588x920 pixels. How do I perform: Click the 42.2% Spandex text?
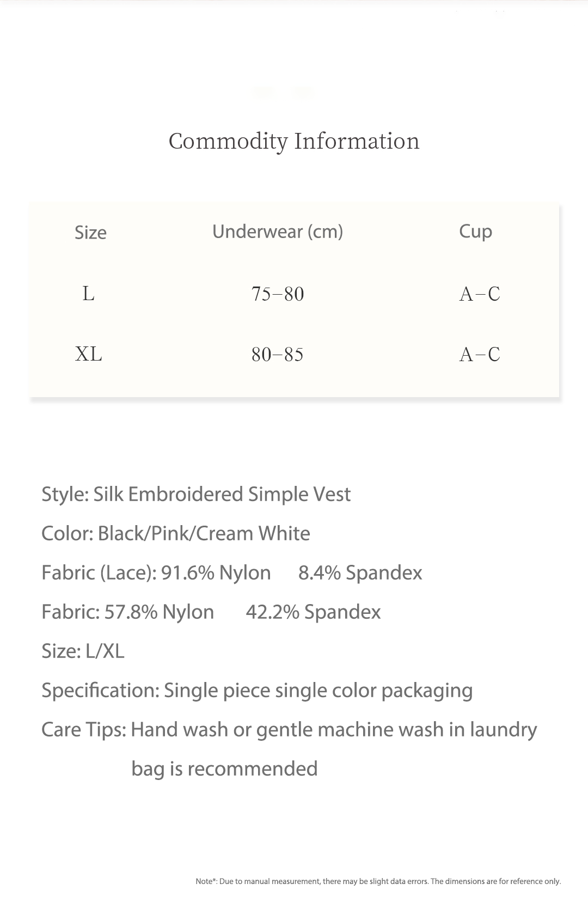[313, 612]
